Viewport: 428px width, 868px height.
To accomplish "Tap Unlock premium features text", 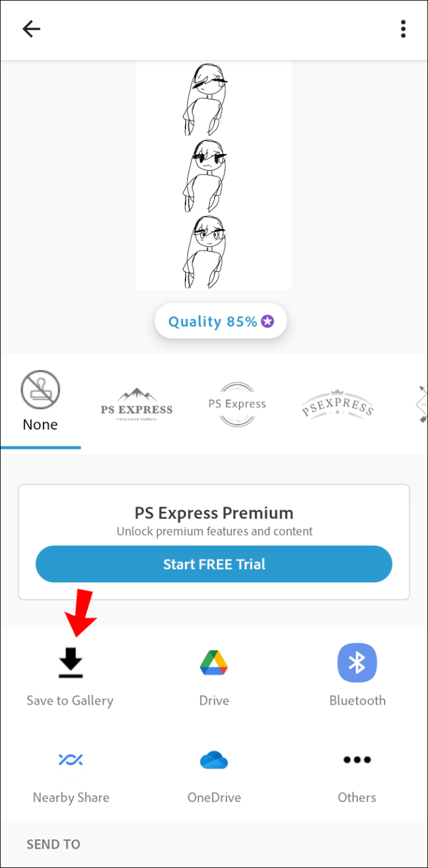I will point(214,531).
